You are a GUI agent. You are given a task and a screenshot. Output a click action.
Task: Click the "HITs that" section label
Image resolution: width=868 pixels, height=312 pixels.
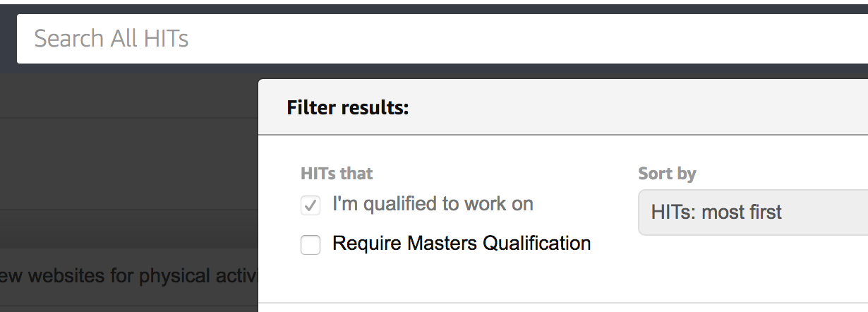pos(337,173)
